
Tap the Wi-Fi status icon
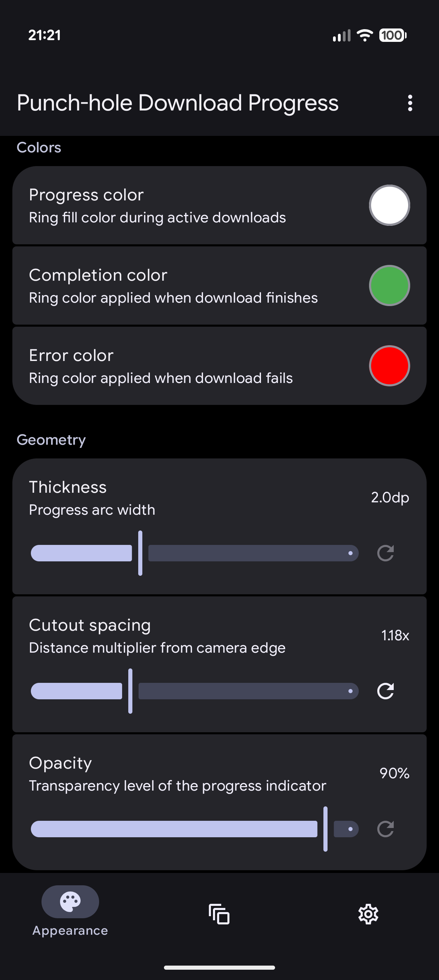point(365,35)
